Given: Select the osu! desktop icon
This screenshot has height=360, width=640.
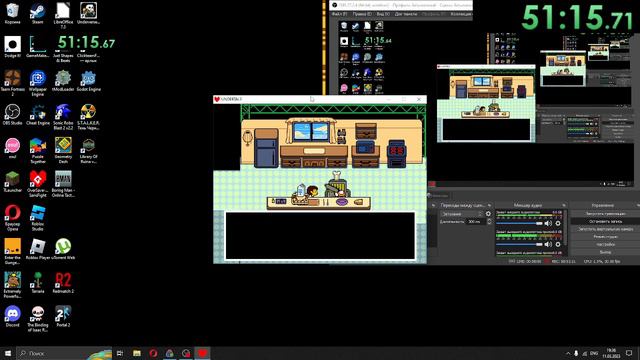Looking at the screenshot, I should coord(12,148).
